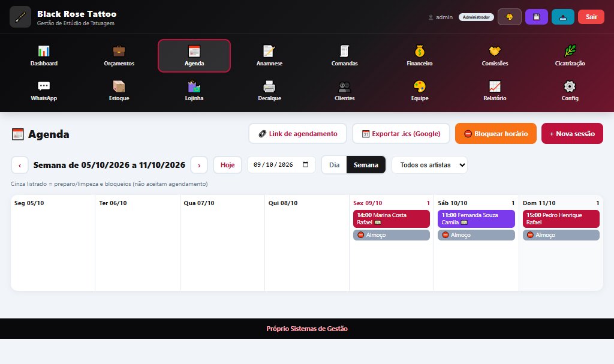Image resolution: width=614 pixels, height=364 pixels.
Task: Log out with the Sair button
Action: pyautogui.click(x=591, y=17)
